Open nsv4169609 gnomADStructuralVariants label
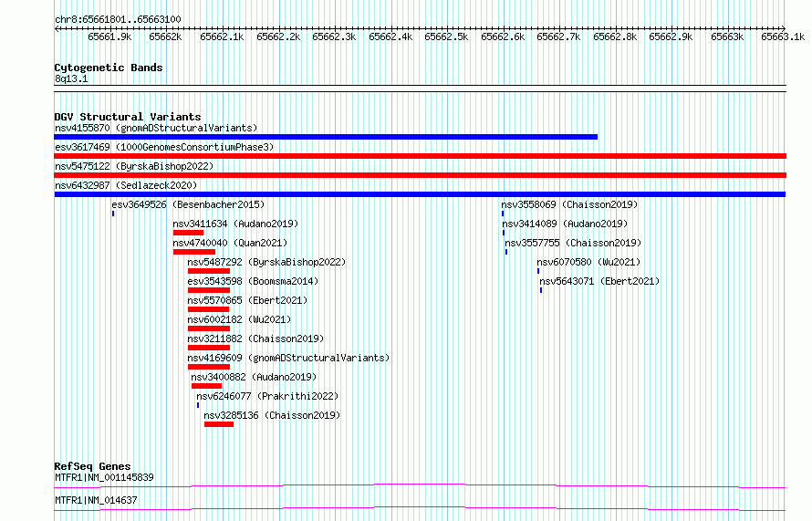The height and width of the screenshot is (521, 812). [288, 358]
